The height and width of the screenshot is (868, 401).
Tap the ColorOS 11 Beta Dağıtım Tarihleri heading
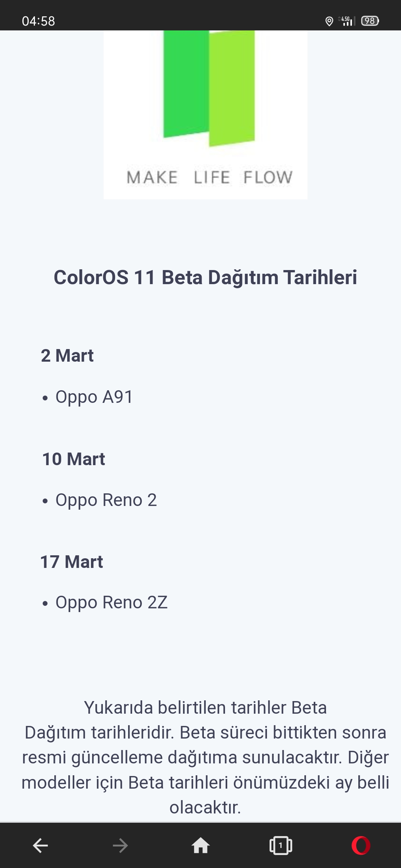[x=205, y=277]
